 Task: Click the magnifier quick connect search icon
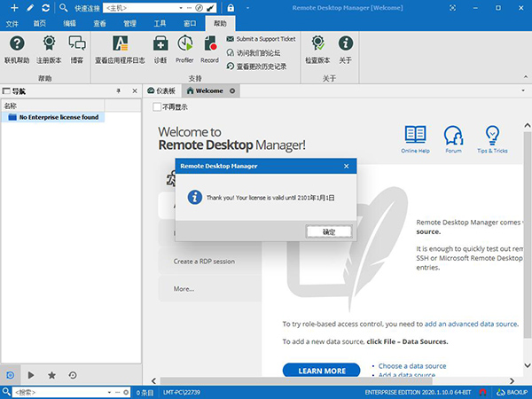[64, 8]
